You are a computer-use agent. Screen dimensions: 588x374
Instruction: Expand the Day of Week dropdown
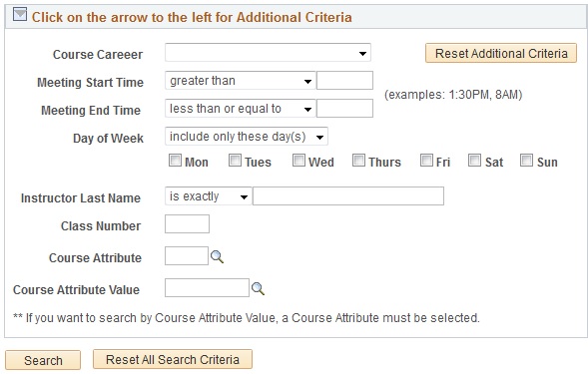[x=247, y=137]
